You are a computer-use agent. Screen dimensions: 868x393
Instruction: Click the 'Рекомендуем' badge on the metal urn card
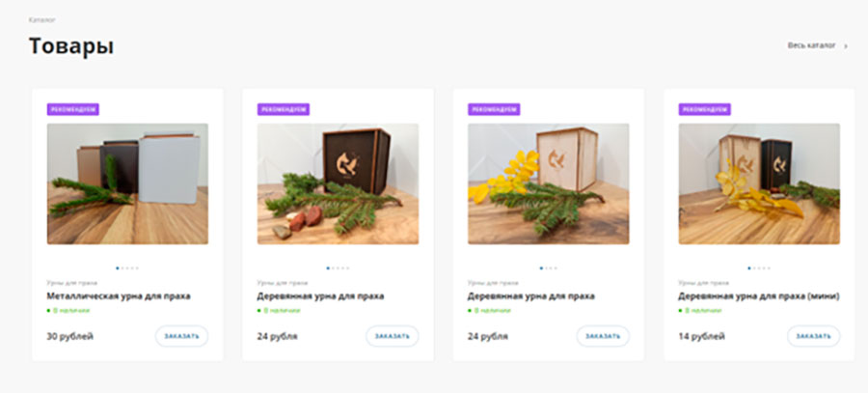[x=73, y=109]
